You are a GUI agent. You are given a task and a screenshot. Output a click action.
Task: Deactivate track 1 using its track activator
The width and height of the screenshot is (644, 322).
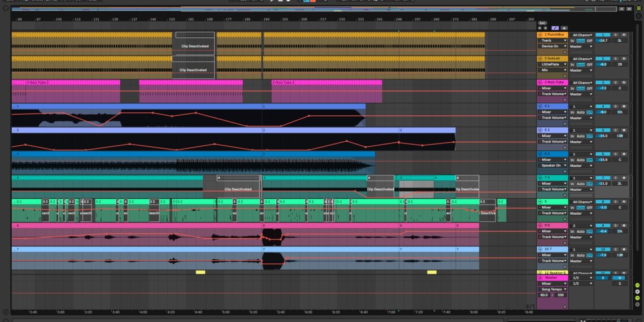point(602,34)
